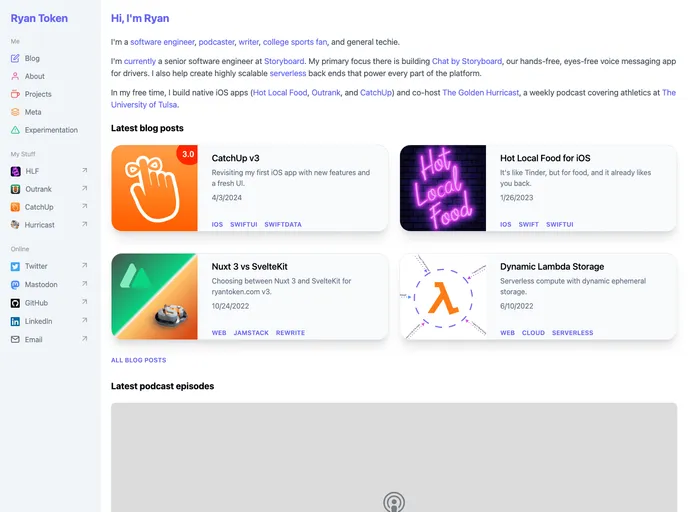View ALL BLOG POSTS
Screen dimensions: 688x512
(139, 360)
